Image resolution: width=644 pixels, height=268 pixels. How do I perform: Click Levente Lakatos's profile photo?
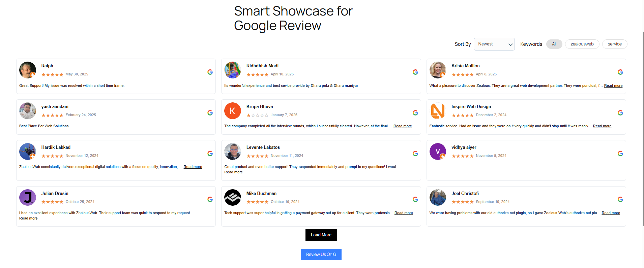point(233,152)
